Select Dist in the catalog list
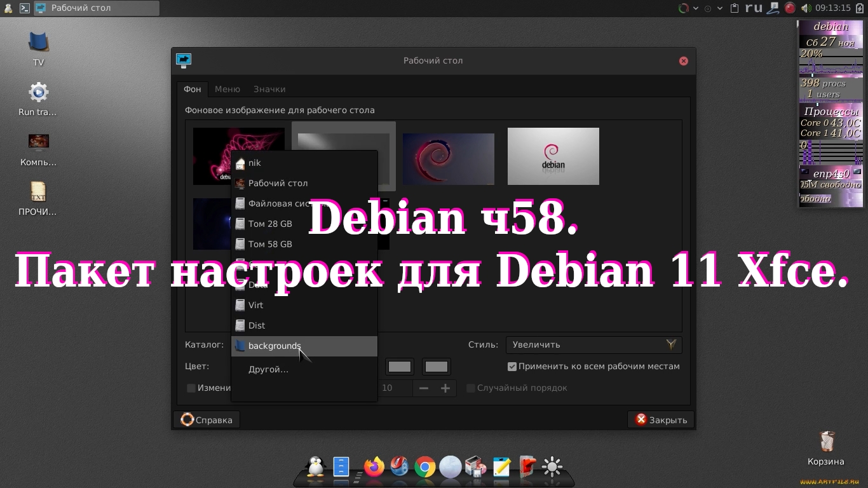 tap(304, 325)
